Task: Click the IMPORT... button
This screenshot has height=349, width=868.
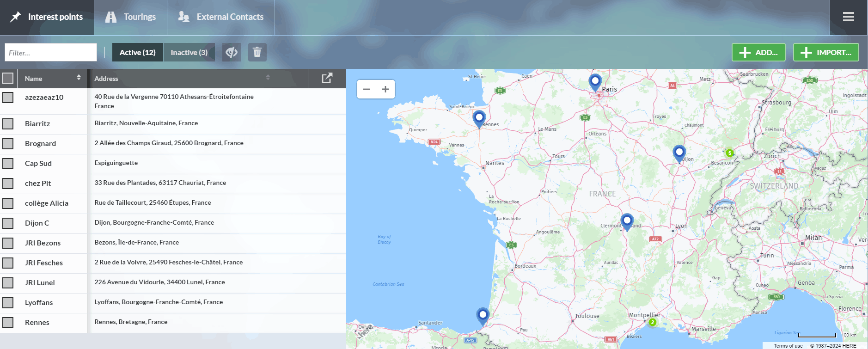Action: 825,52
